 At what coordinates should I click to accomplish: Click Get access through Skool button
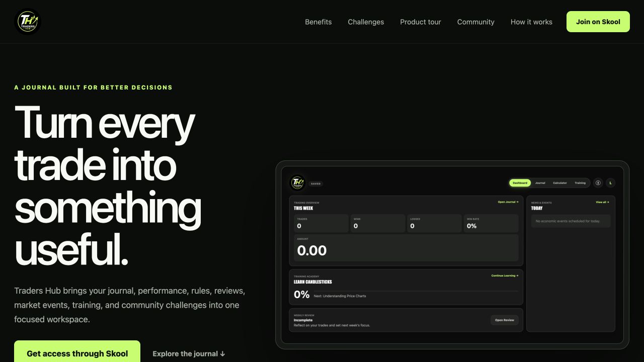[x=77, y=353]
